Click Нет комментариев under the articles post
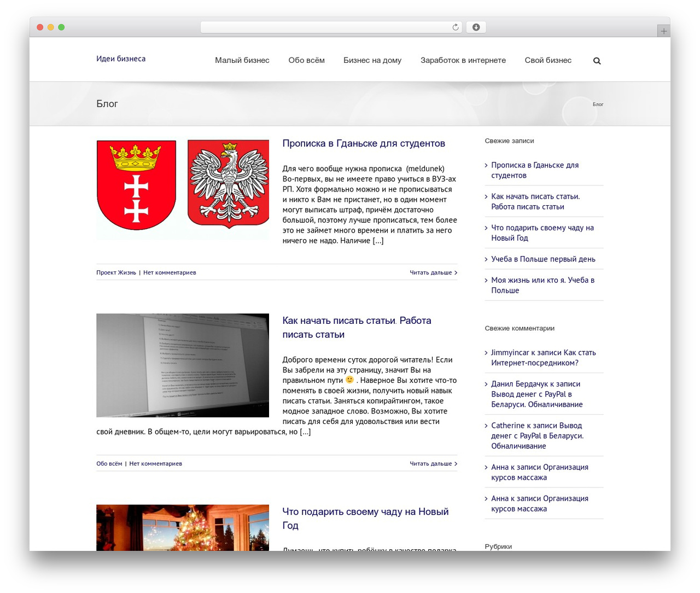 coord(155,463)
